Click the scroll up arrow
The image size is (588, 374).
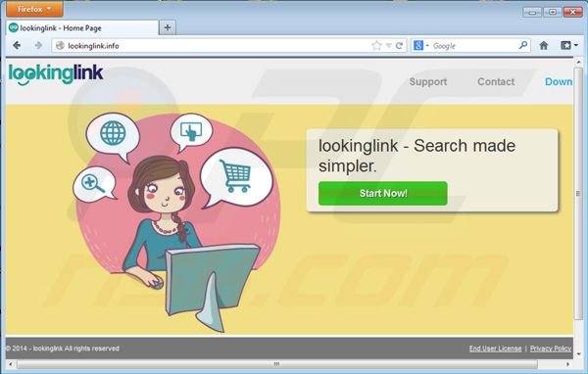[578, 62]
